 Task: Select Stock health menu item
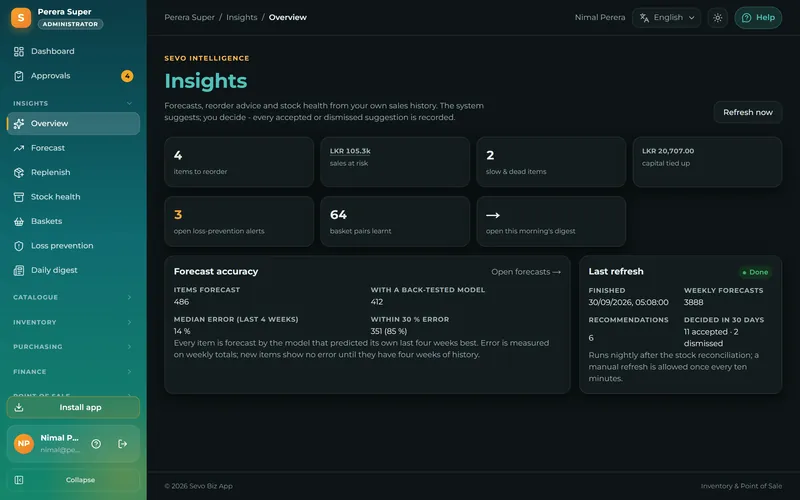(73, 197)
